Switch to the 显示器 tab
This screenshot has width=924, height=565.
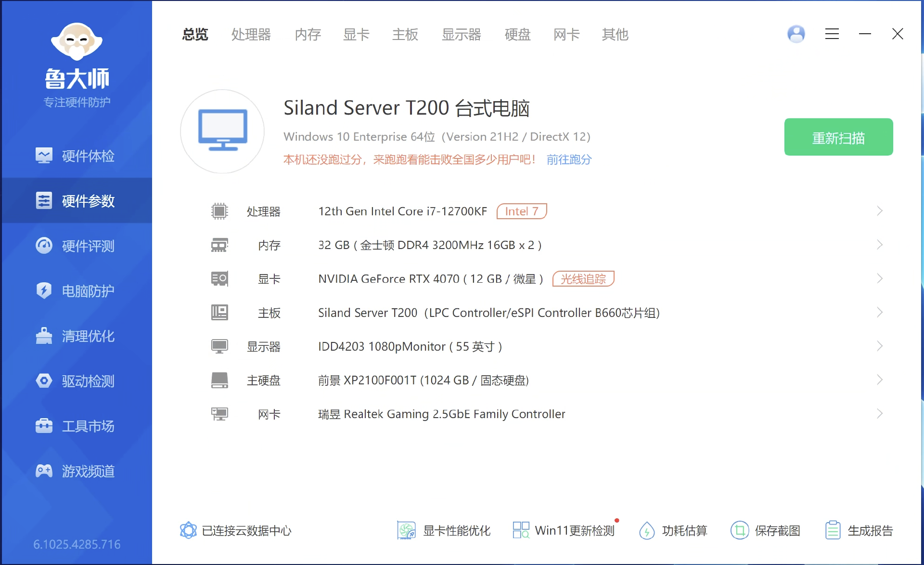click(462, 34)
